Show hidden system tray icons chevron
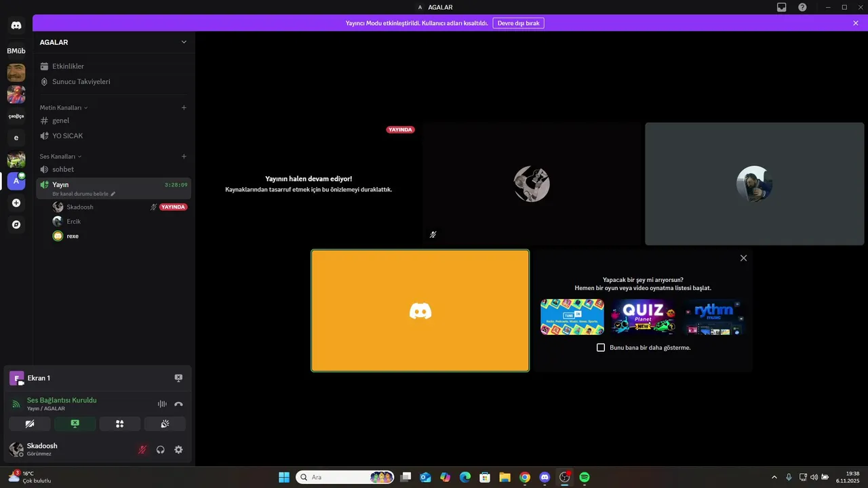The image size is (868, 488). coord(774,477)
